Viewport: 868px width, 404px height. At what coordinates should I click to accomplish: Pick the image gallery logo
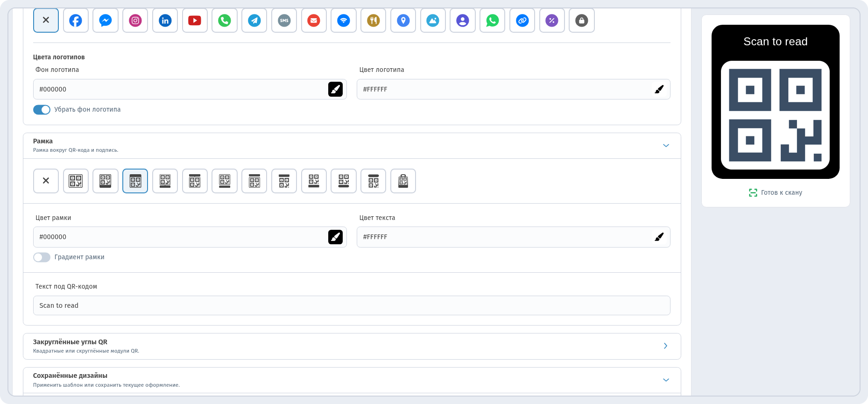point(433,21)
